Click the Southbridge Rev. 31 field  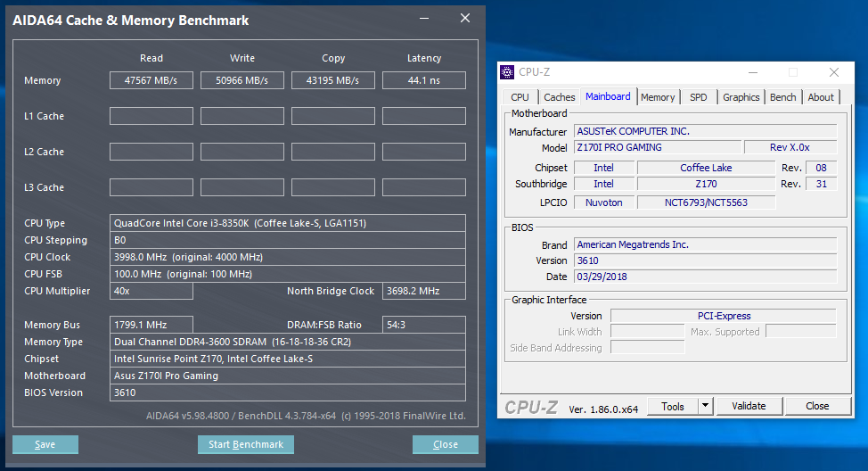(x=821, y=184)
